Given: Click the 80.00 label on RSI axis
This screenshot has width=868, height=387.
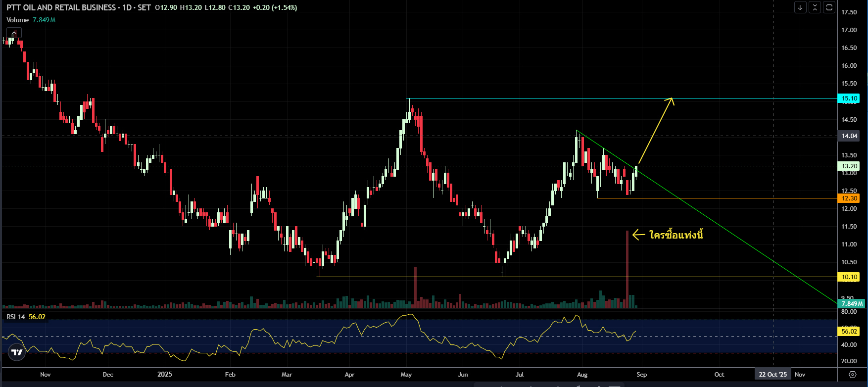Looking at the screenshot, I should click(x=849, y=312).
